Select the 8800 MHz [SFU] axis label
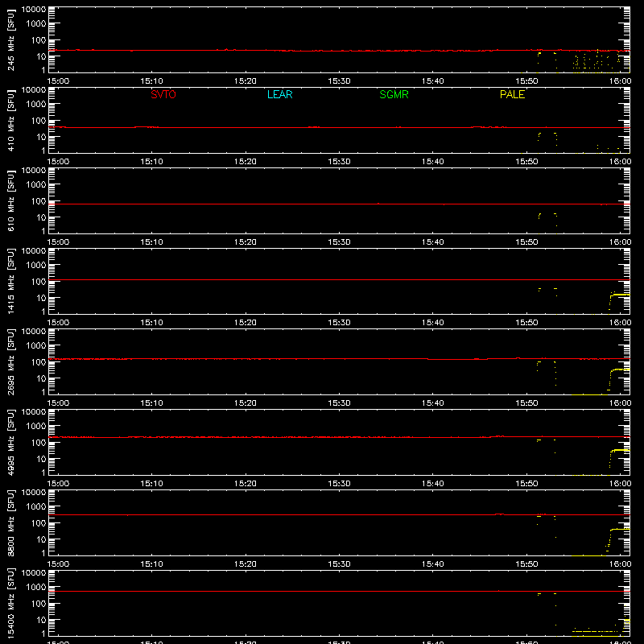This screenshot has height=644, width=644. [11, 522]
